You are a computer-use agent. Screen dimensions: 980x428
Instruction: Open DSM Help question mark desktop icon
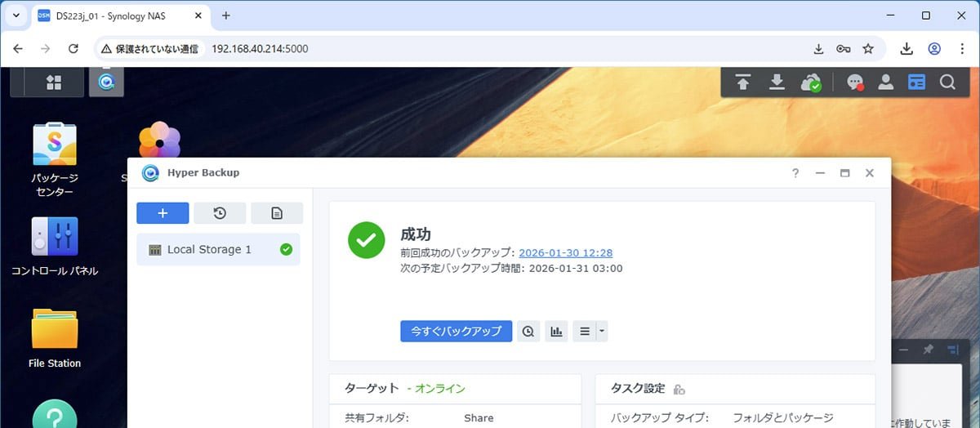tap(55, 413)
